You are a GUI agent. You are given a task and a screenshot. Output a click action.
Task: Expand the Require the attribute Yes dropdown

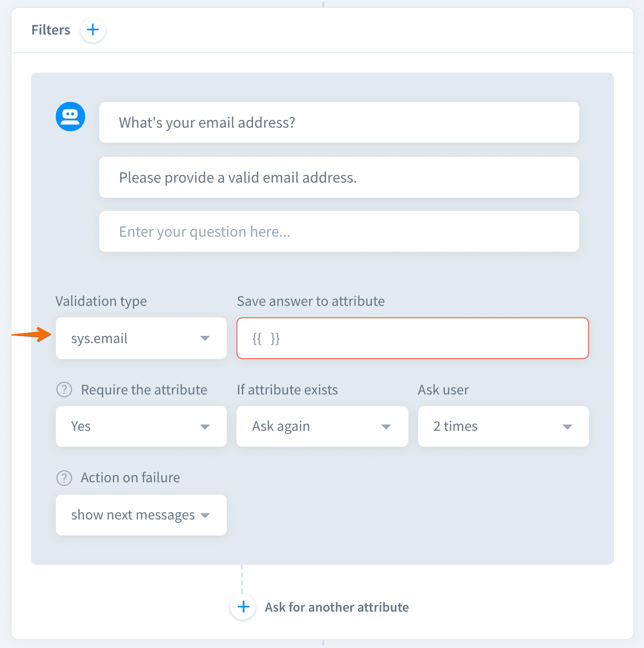[x=141, y=426]
